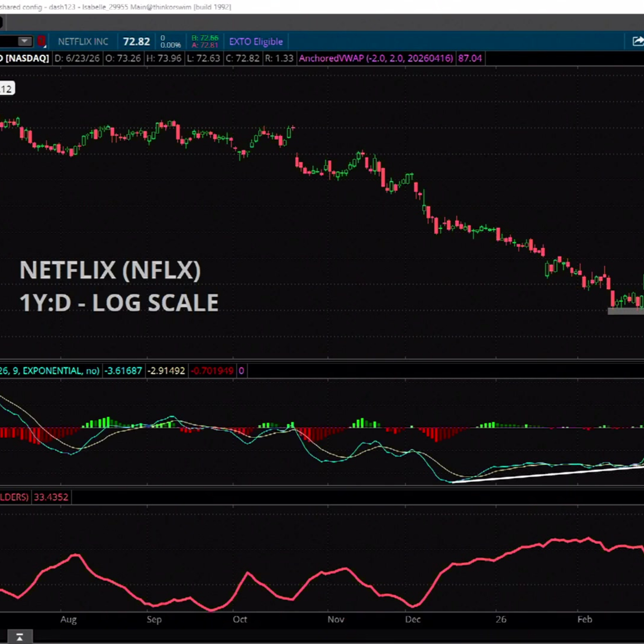
Task: Click the bottom-left panel expand arrow icon
Action: [x=20, y=637]
